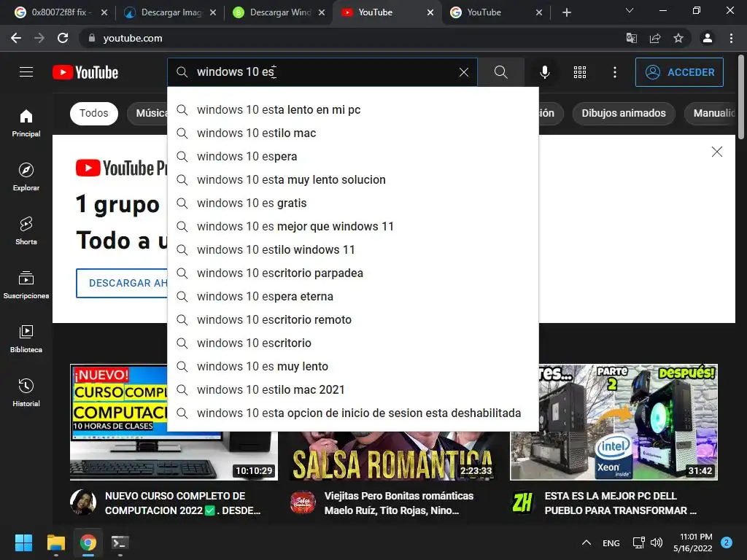747x560 pixels.
Task: Choose suggestion 'windows 10 es muy lento'
Action: coord(353,366)
